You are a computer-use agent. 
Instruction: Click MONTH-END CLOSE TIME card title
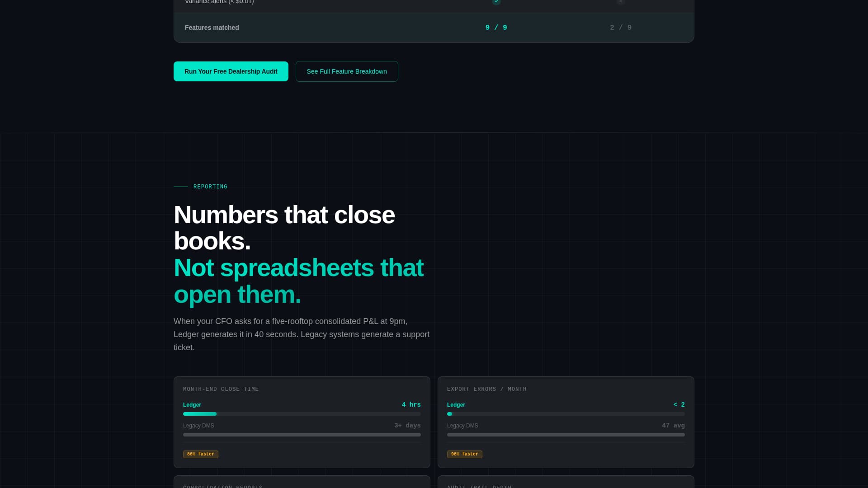pyautogui.click(x=221, y=389)
